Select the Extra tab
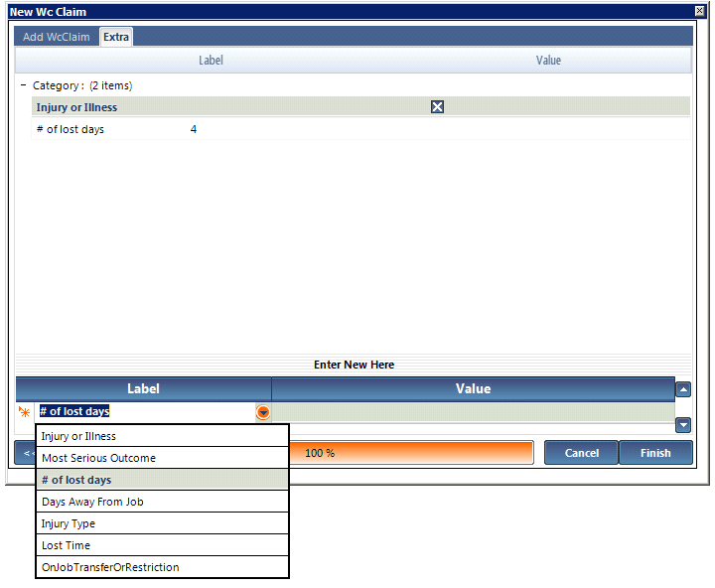Screen dimensions: 715x588 pyautogui.click(x=116, y=37)
